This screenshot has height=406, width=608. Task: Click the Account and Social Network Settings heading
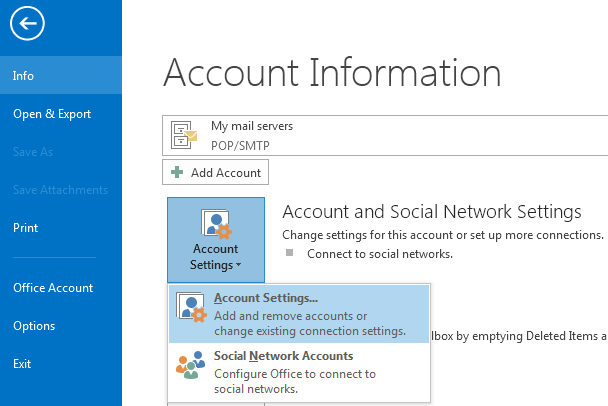pos(432,212)
